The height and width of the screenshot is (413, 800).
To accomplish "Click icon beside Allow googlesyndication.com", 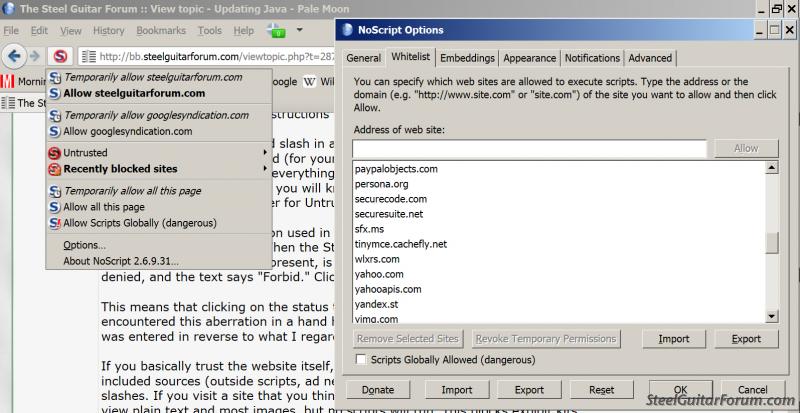I will pos(55,131).
